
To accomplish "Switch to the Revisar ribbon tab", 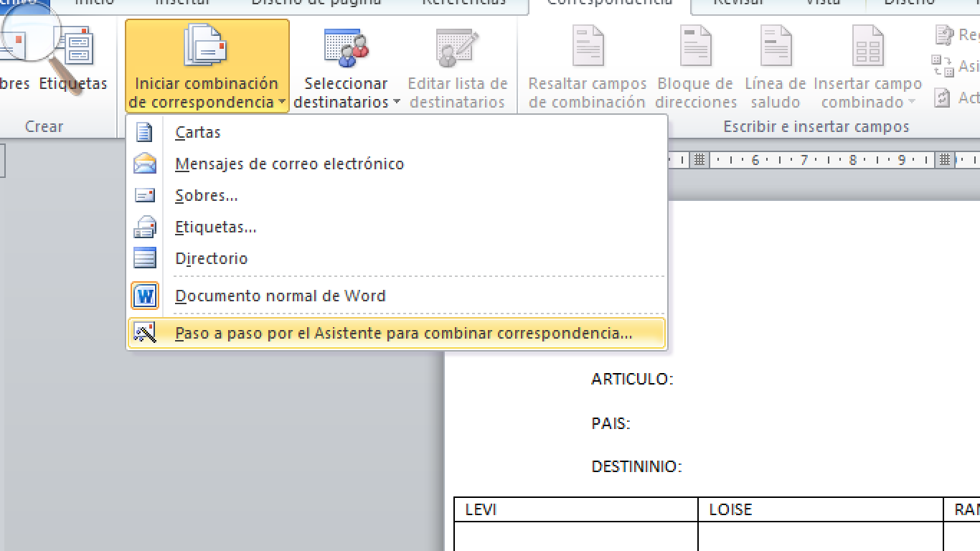I will pos(740,4).
